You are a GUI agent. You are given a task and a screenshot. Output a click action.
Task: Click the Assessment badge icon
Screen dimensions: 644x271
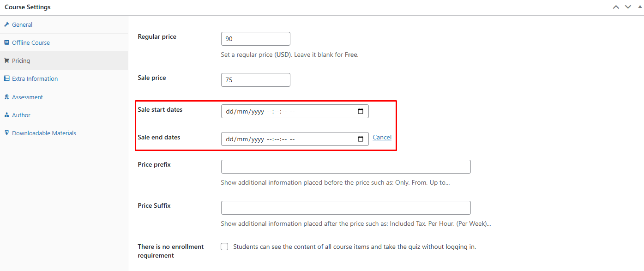[x=6, y=97]
